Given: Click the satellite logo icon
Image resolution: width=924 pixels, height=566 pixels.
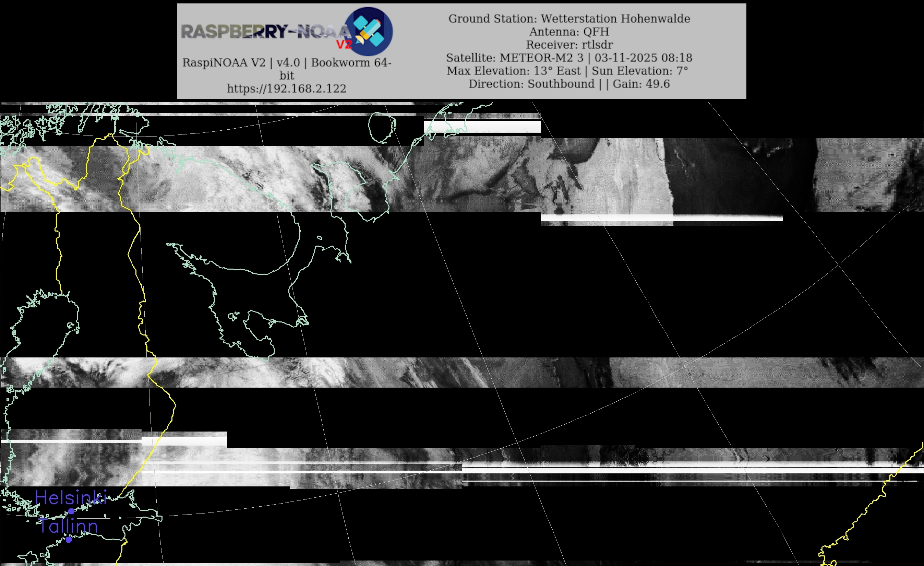Looking at the screenshot, I should (369, 31).
